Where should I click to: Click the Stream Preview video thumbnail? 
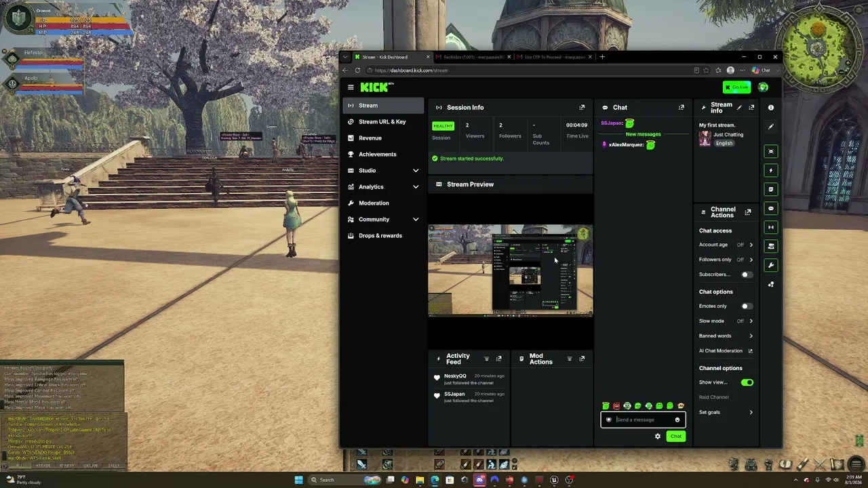tap(510, 271)
